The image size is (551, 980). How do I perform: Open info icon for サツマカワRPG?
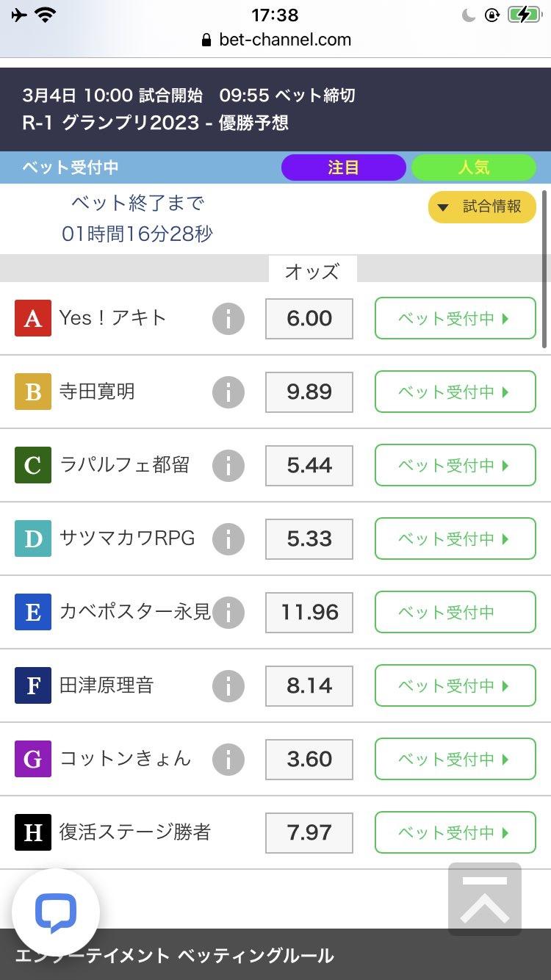[x=228, y=539]
